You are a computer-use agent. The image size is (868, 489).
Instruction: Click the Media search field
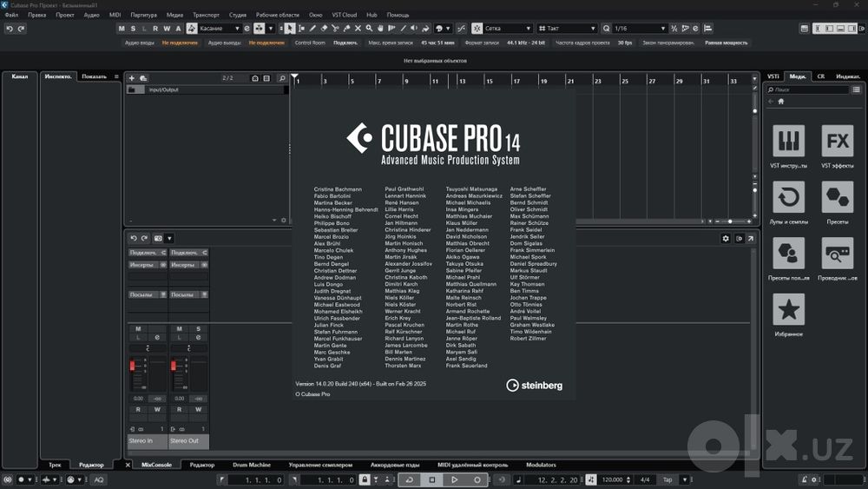click(807, 89)
